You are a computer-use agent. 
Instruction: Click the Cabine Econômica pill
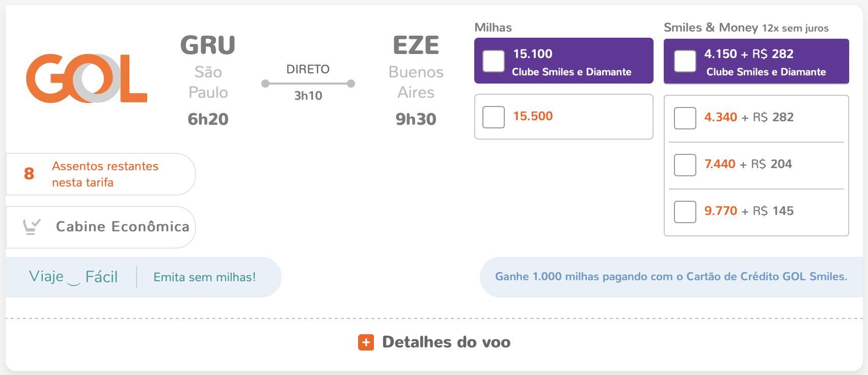101,227
